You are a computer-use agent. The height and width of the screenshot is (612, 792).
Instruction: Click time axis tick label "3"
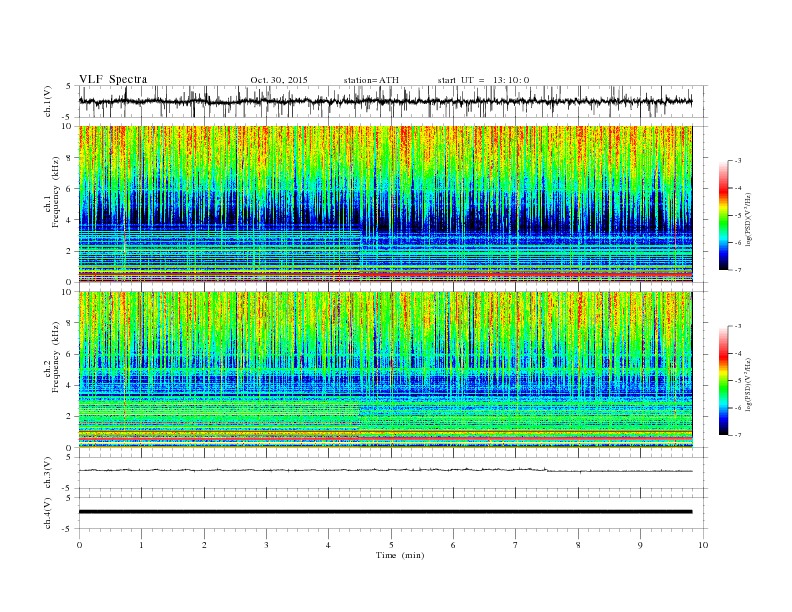click(x=266, y=545)
